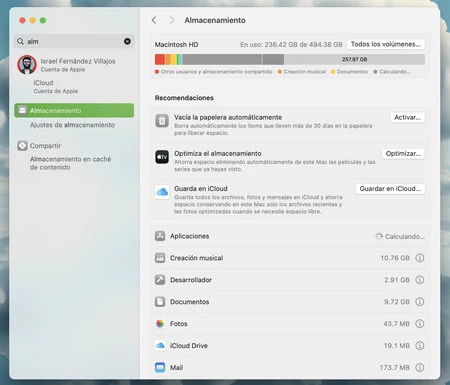Viewport: 450px width, 385px height.
Task: Go back with the left chevron
Action: pyautogui.click(x=154, y=20)
